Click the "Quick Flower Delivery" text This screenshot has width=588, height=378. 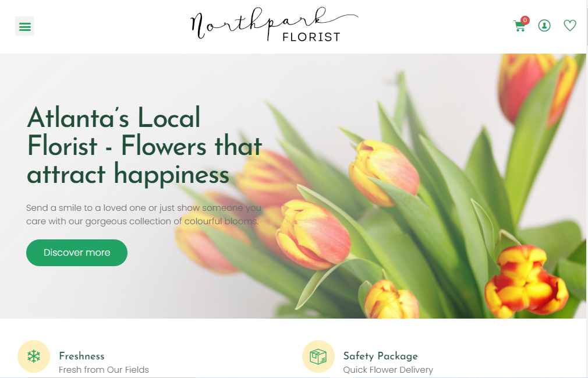coord(388,370)
